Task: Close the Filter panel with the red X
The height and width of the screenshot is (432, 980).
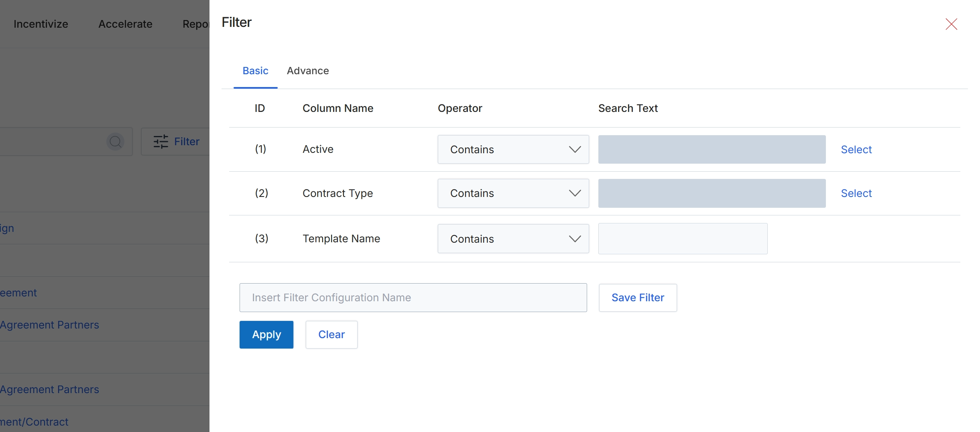Action: point(951,24)
